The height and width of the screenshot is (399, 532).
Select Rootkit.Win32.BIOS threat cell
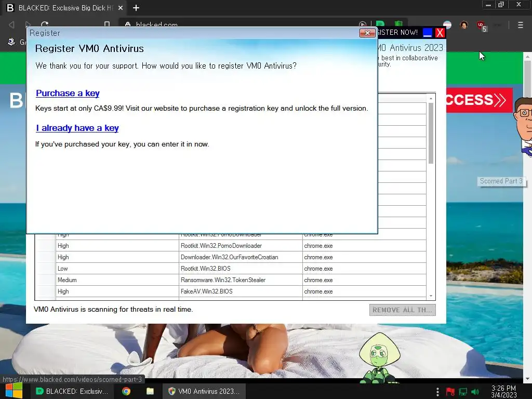click(x=241, y=269)
